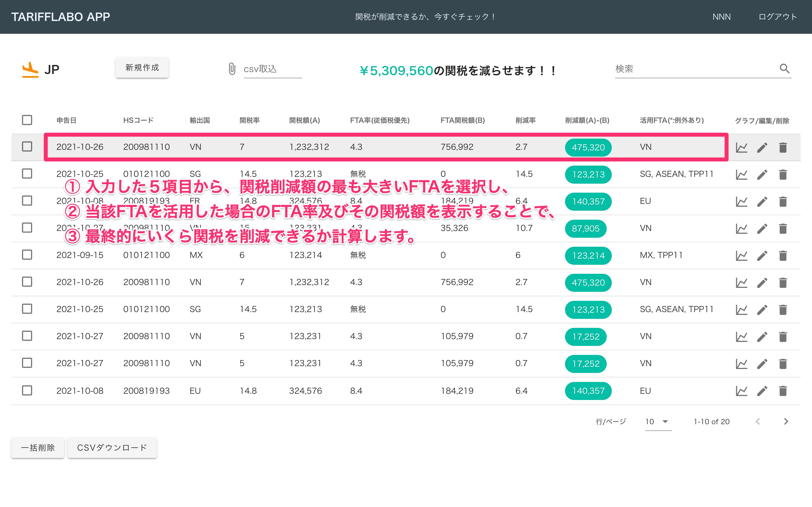Open graph for the first VN 475,320 row

click(x=741, y=148)
